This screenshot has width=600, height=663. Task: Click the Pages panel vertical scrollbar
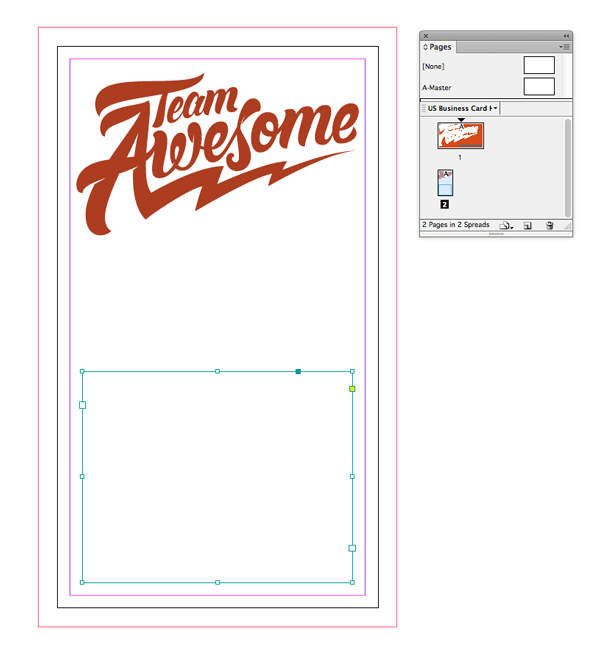click(568, 167)
